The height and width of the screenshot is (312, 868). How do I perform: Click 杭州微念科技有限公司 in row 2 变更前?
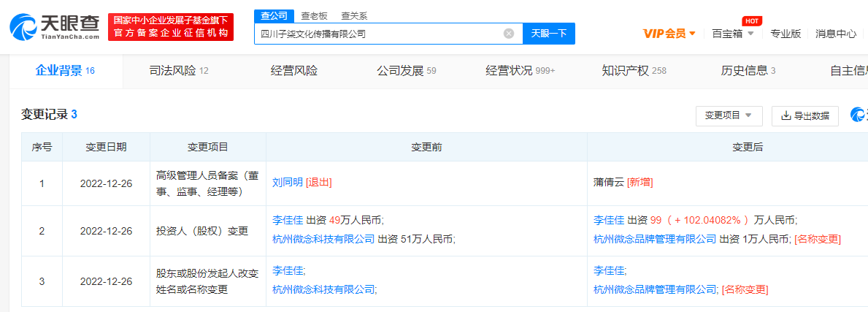[324, 240]
